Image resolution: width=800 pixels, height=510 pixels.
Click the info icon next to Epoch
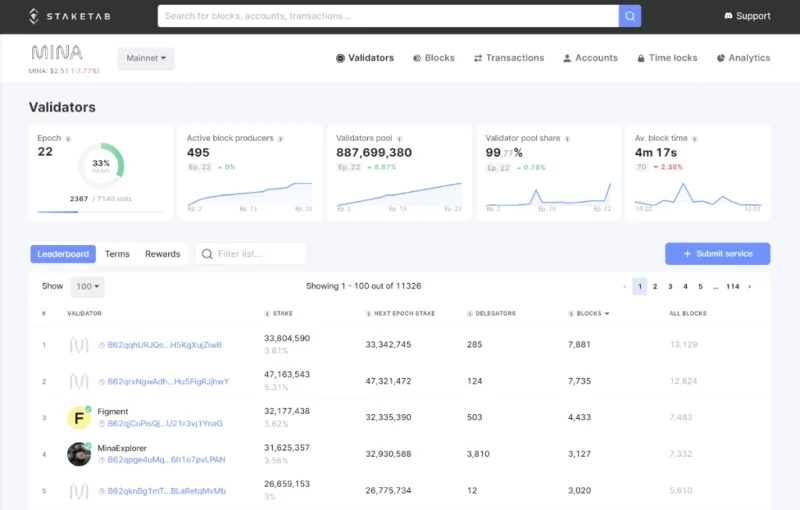coord(68,139)
